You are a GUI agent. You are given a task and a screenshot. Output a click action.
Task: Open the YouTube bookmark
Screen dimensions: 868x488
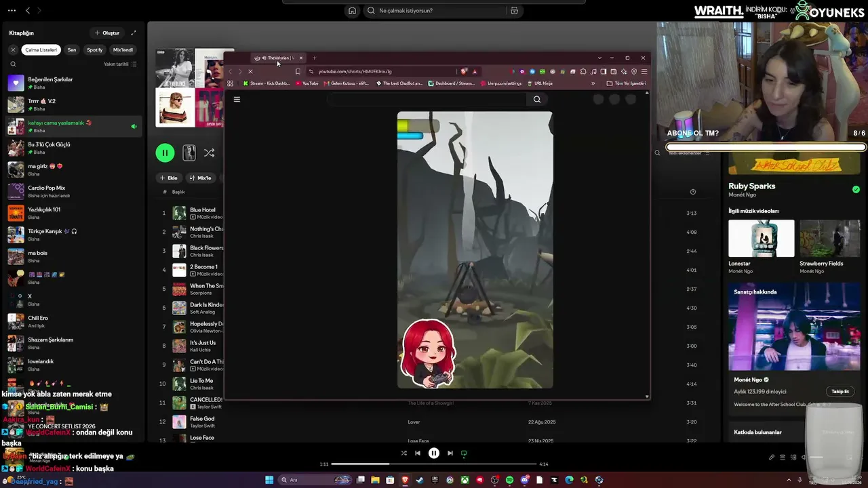click(x=307, y=83)
